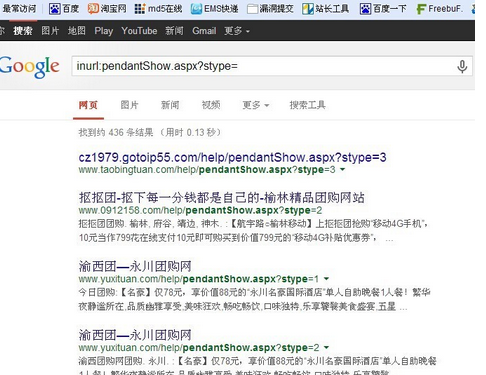Open the 抠抠团 榆林精品团购网站 result
The width and height of the screenshot is (486, 375).
[x=221, y=198]
